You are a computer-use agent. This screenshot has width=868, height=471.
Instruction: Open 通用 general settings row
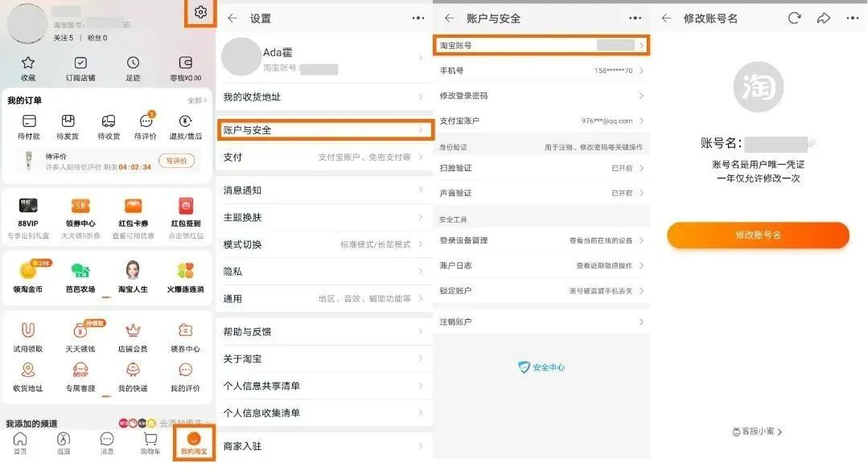click(325, 298)
